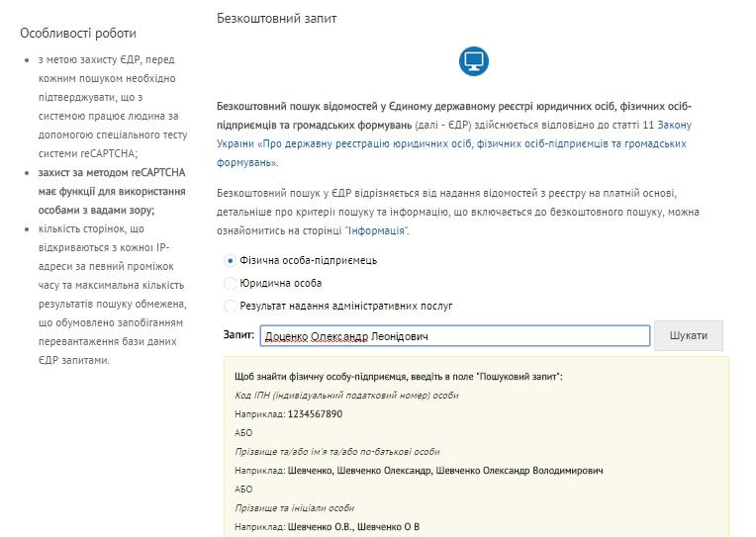Select the "Фізична особа-підприємець" radio button

pyautogui.click(x=231, y=261)
